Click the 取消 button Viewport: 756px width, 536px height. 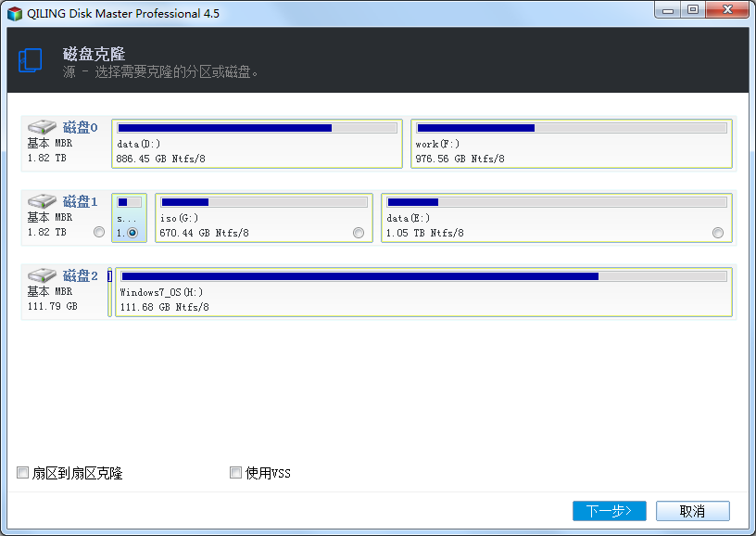pos(692,511)
